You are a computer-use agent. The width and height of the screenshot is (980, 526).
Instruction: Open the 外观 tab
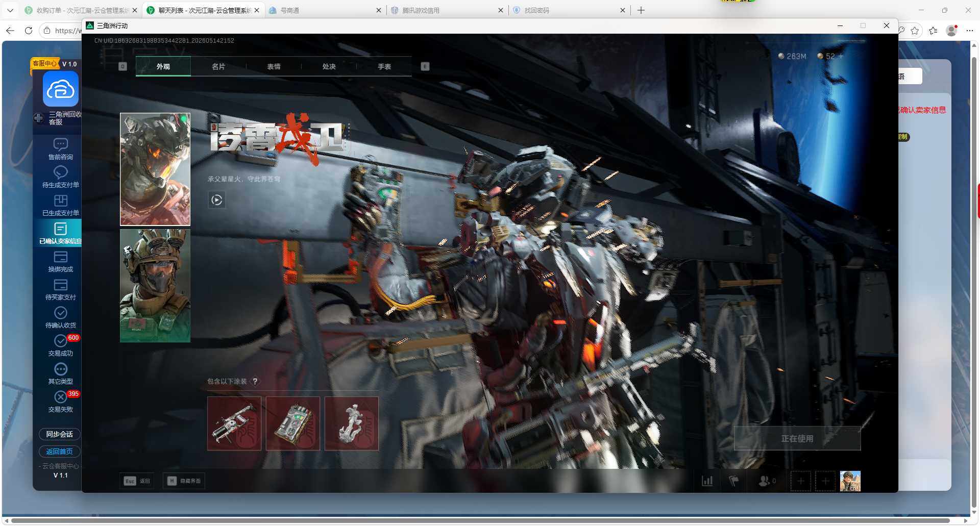(163, 66)
